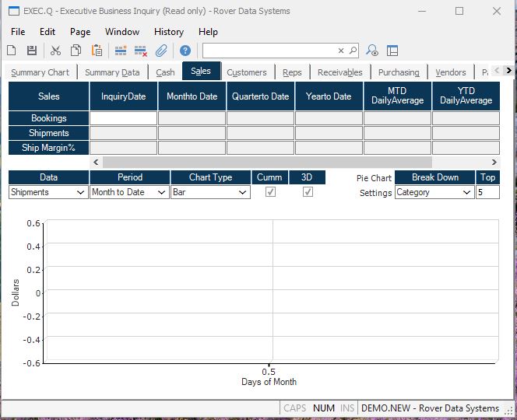This screenshot has height=420, width=517.
Task: Click the Top value input field
Action: pos(487,192)
